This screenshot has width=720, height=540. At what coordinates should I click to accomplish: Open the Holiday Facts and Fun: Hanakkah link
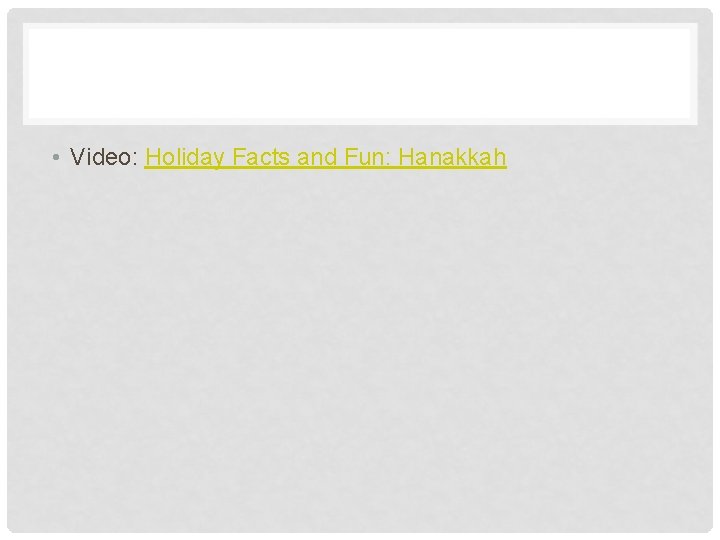(x=326, y=157)
